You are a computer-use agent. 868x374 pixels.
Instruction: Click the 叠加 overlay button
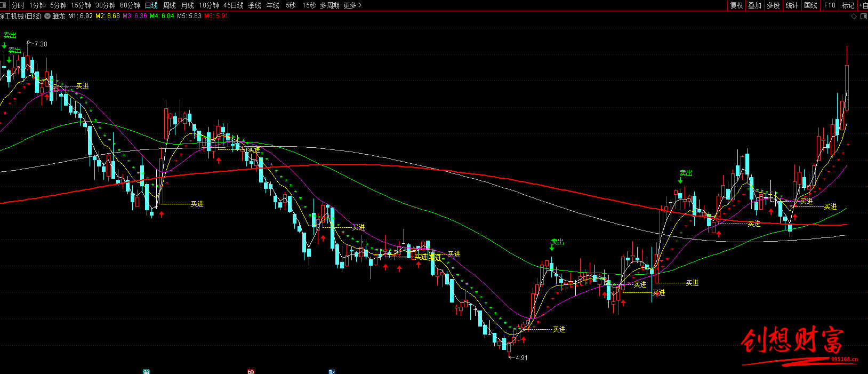(x=755, y=5)
